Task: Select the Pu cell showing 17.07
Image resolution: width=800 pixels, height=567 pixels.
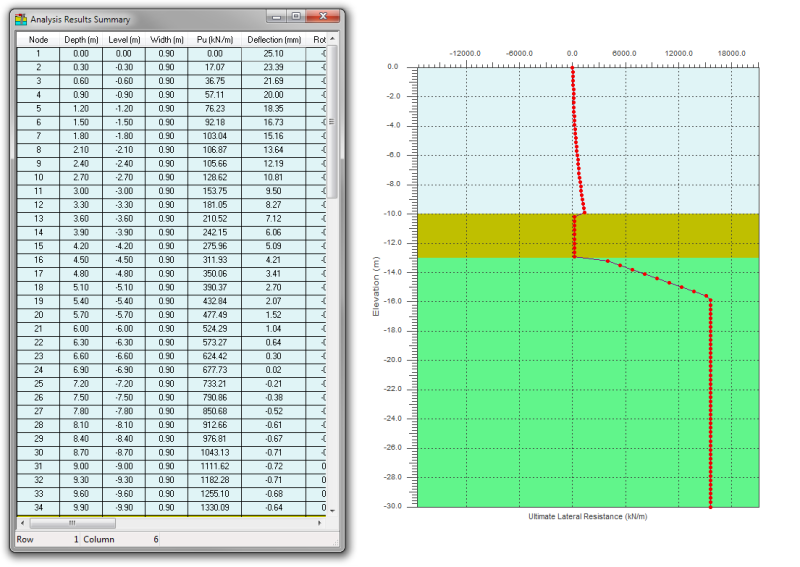Action: point(215,67)
